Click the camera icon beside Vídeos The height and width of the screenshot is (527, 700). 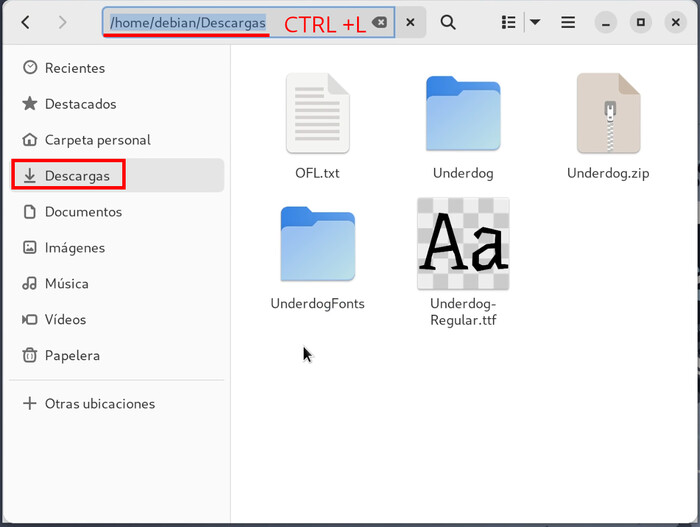tap(30, 319)
